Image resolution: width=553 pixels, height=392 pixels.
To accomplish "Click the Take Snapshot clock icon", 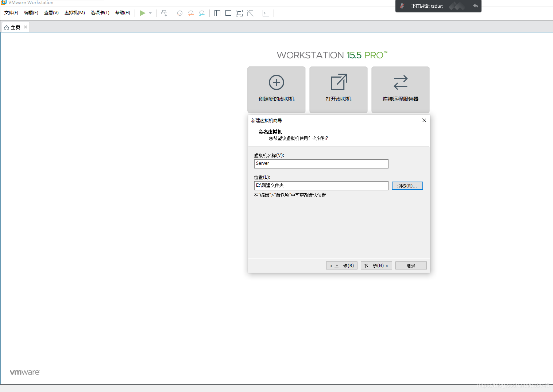I will pyautogui.click(x=180, y=13).
